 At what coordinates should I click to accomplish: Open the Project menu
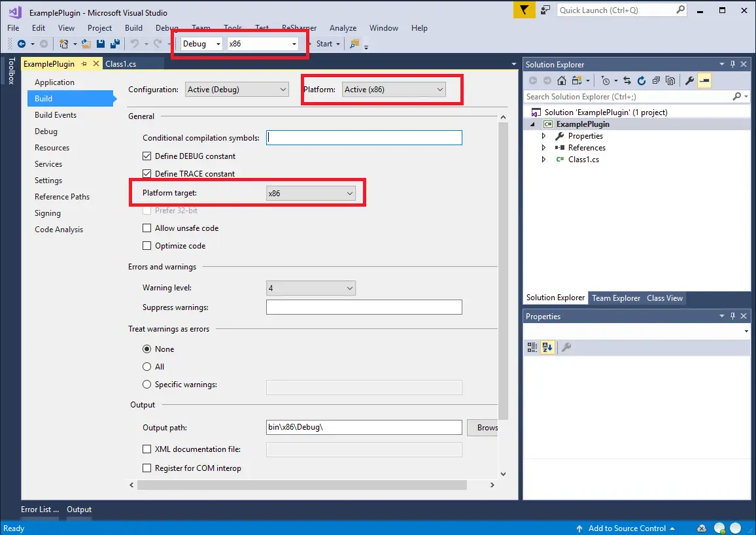pyautogui.click(x=100, y=28)
